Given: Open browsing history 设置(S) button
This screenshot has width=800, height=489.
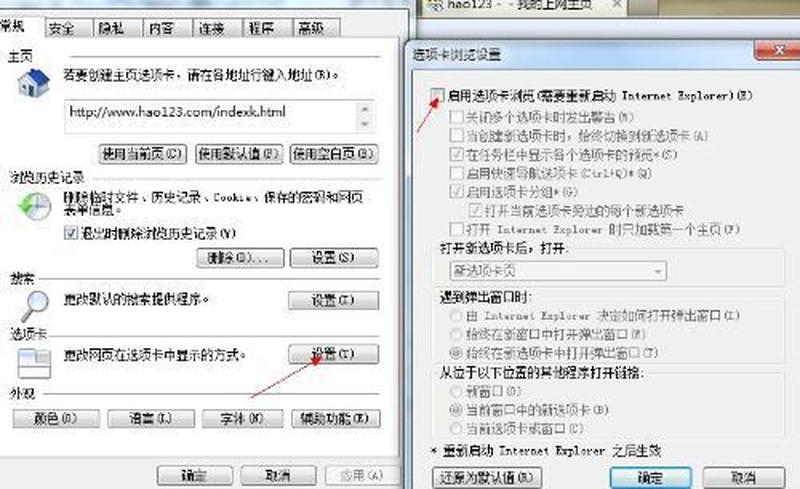Looking at the screenshot, I should (334, 258).
